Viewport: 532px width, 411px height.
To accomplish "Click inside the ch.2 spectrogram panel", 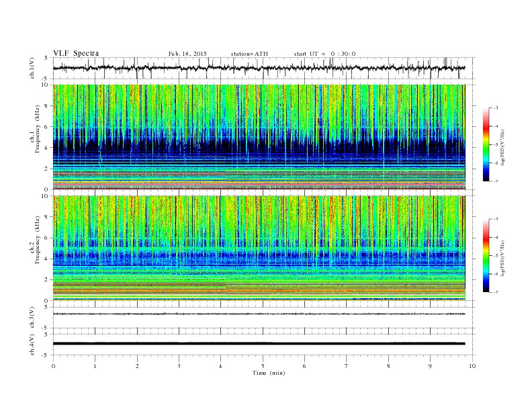I will point(259,248).
